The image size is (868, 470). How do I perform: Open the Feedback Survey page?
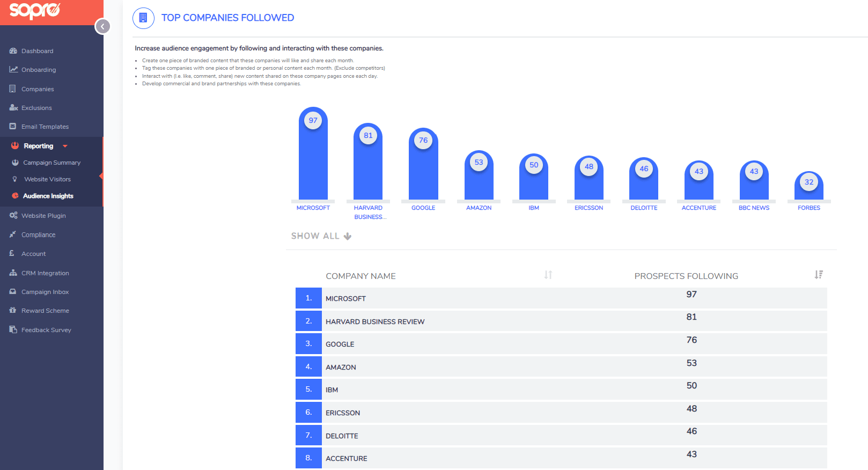pyautogui.click(x=46, y=330)
